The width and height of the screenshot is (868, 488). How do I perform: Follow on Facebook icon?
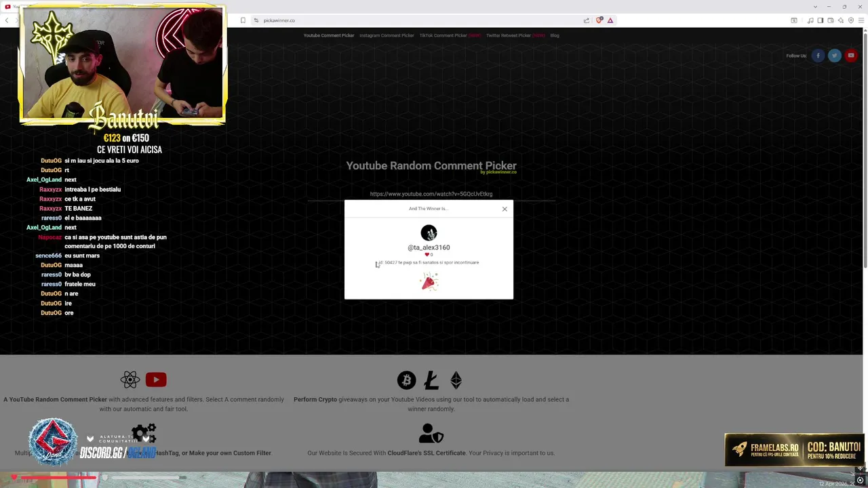pos(818,56)
